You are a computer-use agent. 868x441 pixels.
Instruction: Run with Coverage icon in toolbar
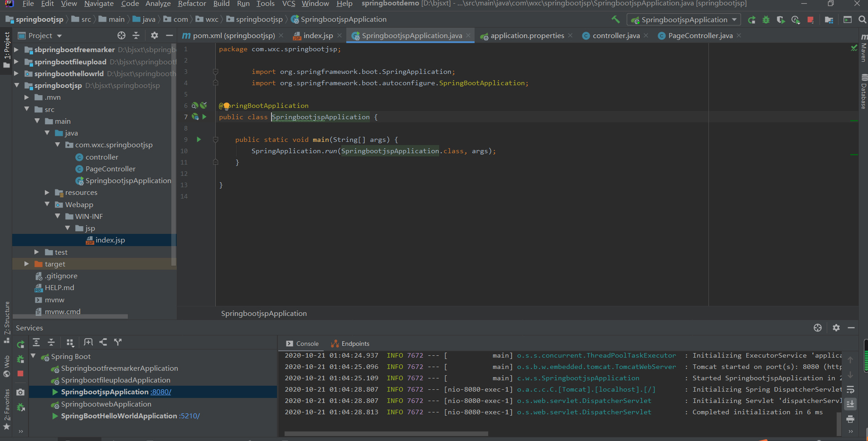tap(781, 19)
